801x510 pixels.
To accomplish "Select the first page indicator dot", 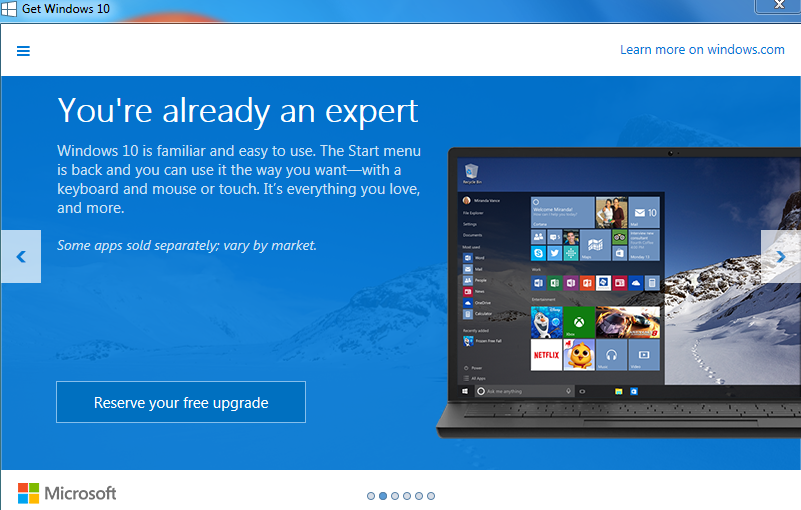I will (x=371, y=496).
